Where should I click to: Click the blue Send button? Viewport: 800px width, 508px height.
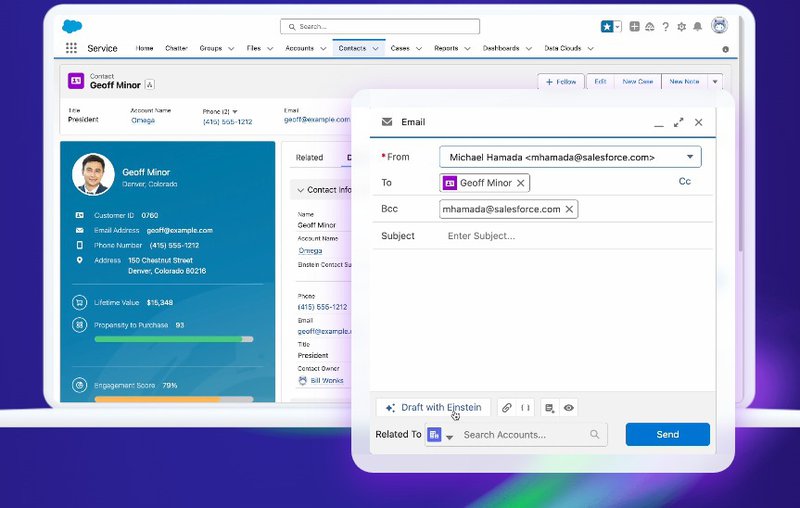click(x=667, y=435)
